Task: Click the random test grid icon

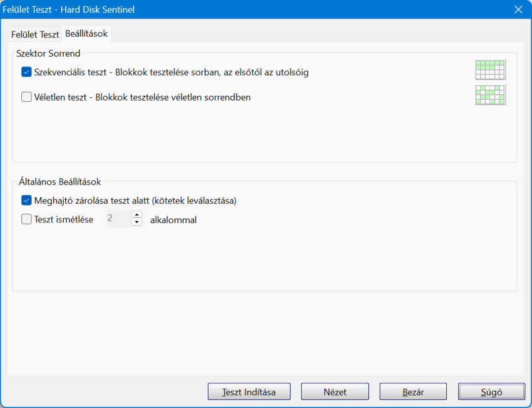Action: 491,95
